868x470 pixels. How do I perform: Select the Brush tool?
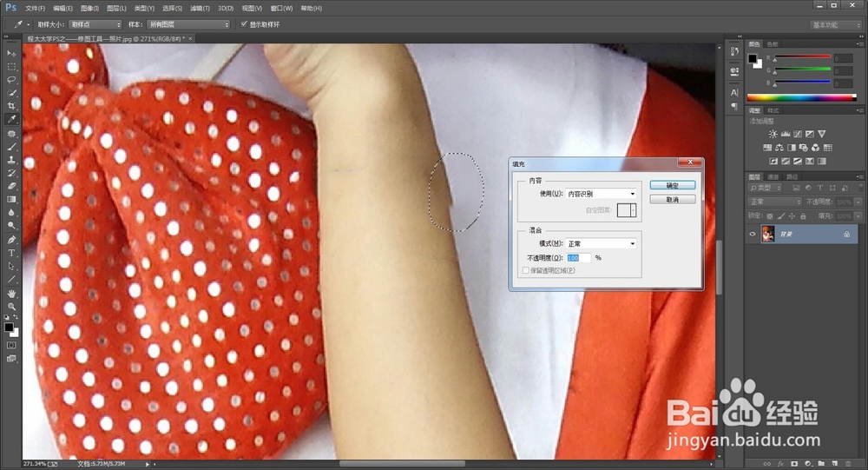11,147
